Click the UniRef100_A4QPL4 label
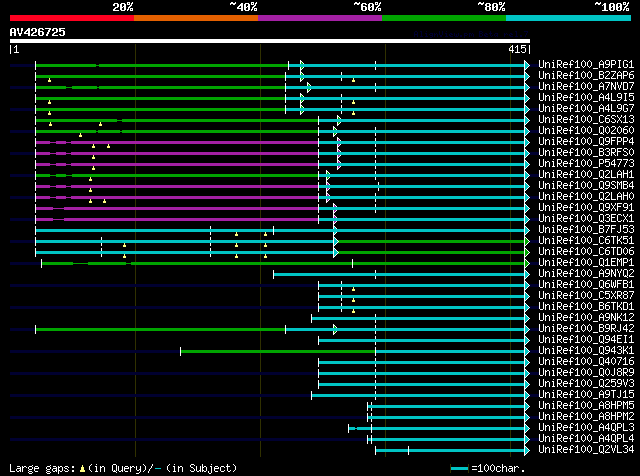Viewport: 640px width, 476px height. pos(586,439)
